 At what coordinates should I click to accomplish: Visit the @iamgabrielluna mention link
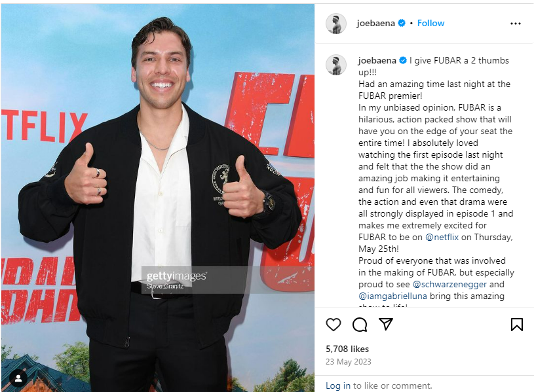(x=392, y=296)
